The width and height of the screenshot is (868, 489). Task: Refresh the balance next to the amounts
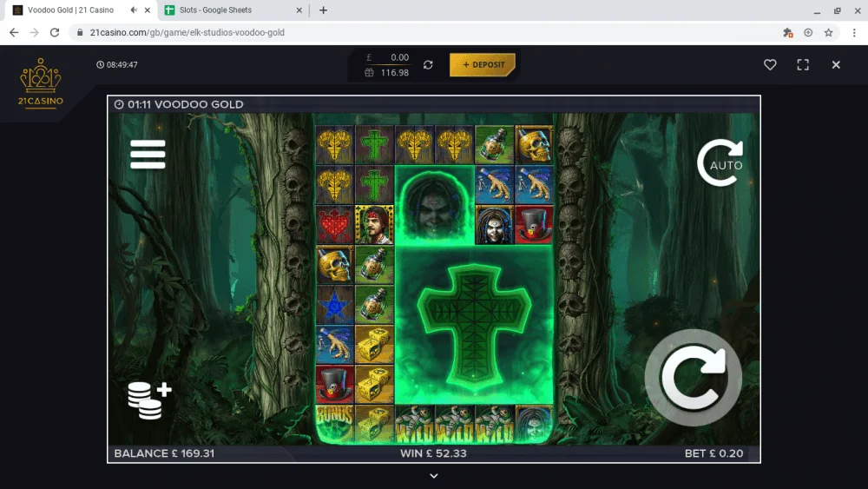click(x=428, y=65)
